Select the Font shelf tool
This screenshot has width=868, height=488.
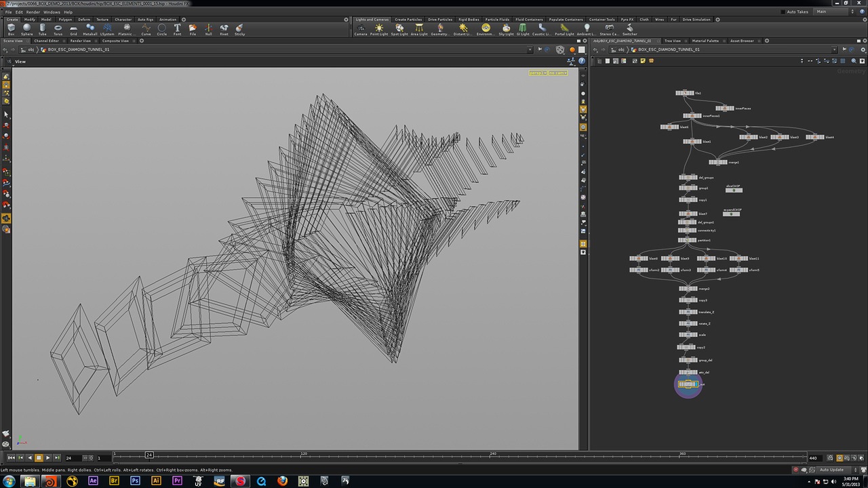point(177,29)
